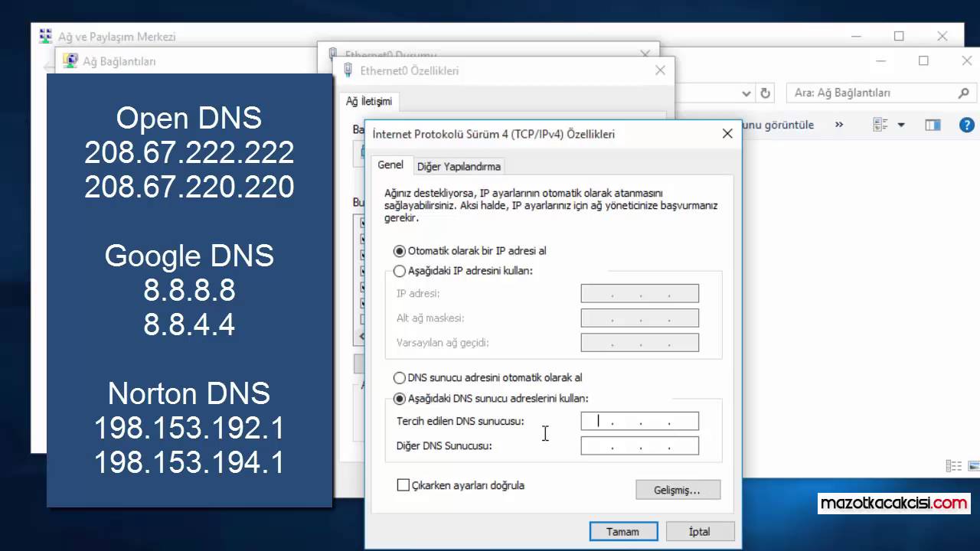Open the blue Help question mark icon
This screenshot has height=551, width=980.
point(966,124)
